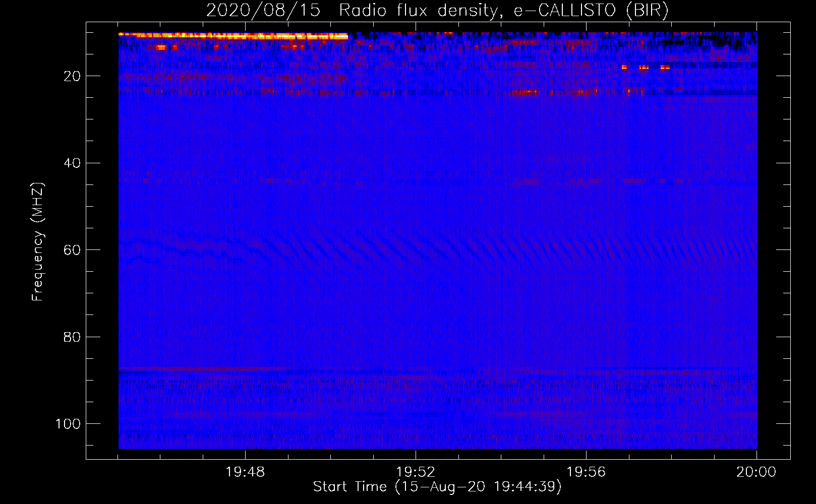Click the 100 MHz frequency tick label
The width and height of the screenshot is (816, 504).
coord(68,424)
